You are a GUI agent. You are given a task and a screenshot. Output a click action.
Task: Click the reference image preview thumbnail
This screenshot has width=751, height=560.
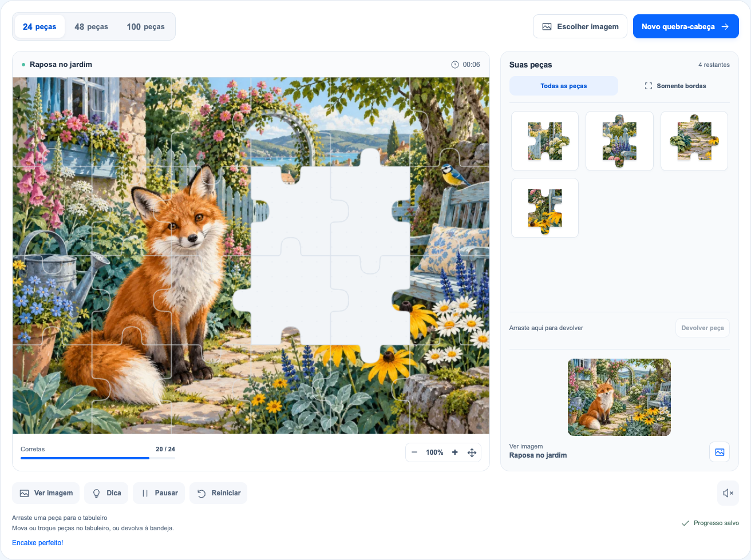619,397
